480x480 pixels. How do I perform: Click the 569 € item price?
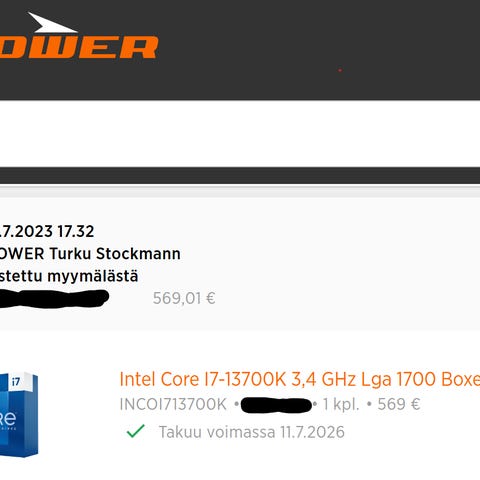point(399,404)
